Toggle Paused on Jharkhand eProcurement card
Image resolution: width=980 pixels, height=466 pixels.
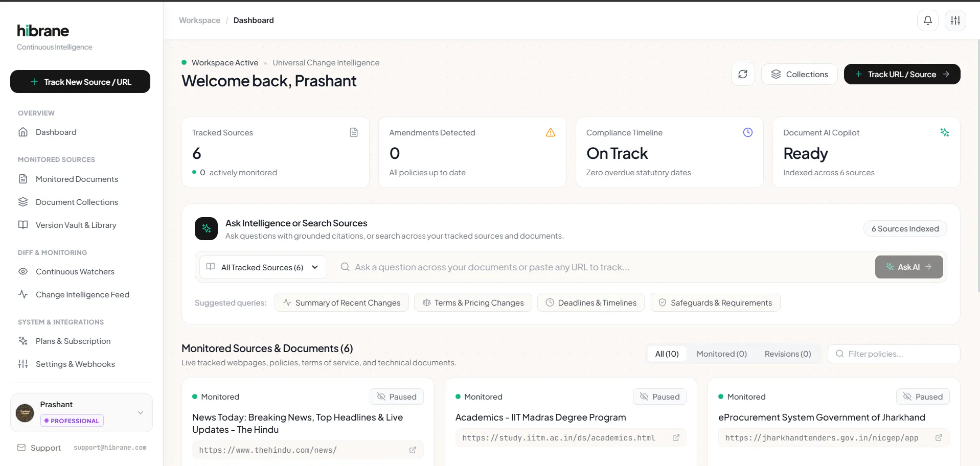[923, 397]
